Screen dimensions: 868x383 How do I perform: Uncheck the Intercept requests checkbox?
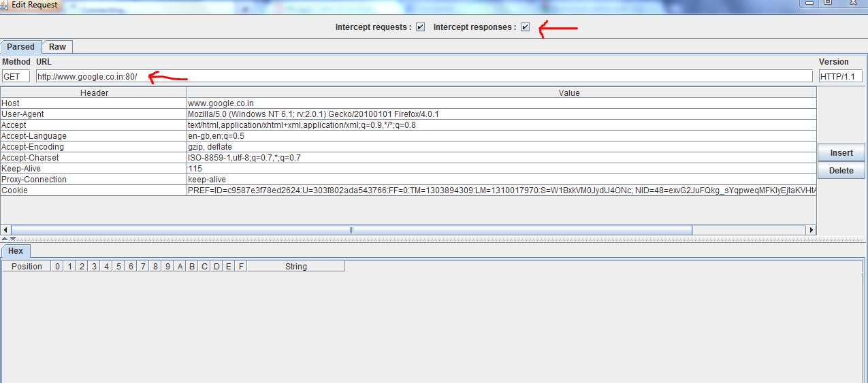pyautogui.click(x=420, y=27)
